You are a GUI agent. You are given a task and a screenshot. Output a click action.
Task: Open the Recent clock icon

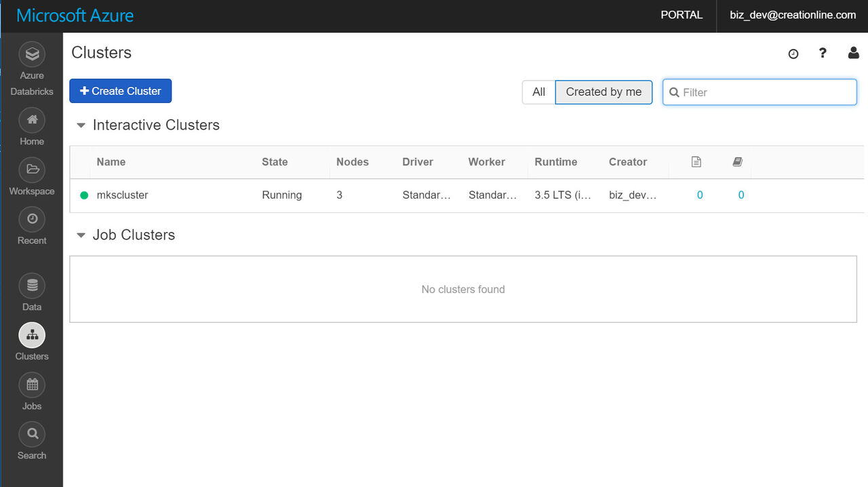pos(32,219)
